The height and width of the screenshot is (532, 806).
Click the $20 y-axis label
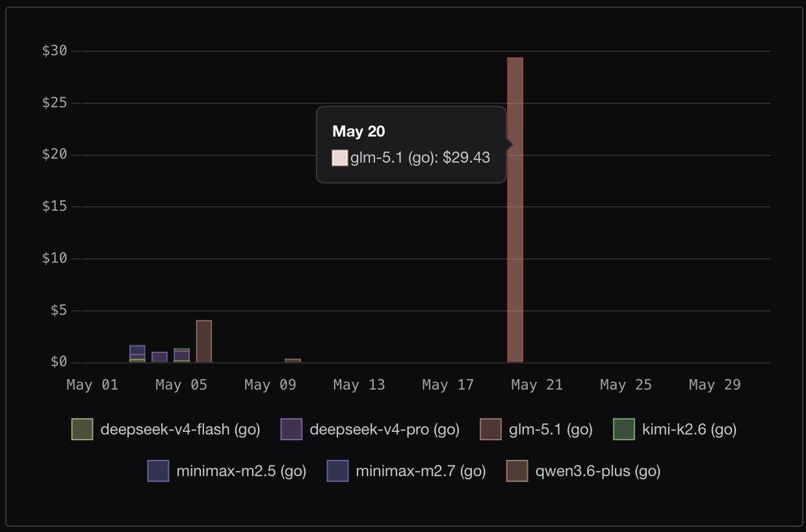pos(54,155)
